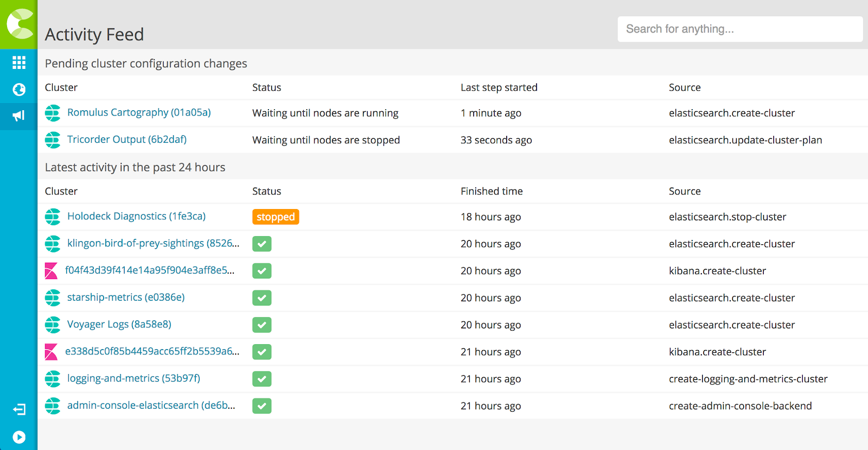
Task: Click 'elasticsearch.stop-cluster' source
Action: point(727,217)
